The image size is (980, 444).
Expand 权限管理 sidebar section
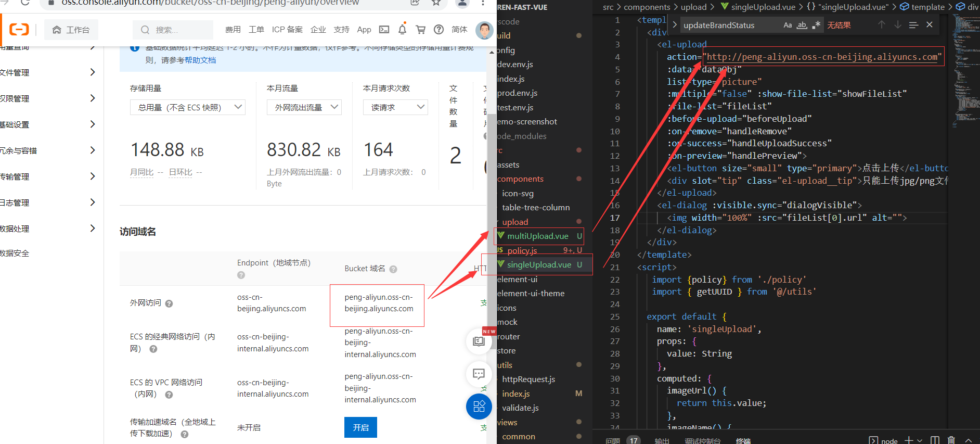48,98
